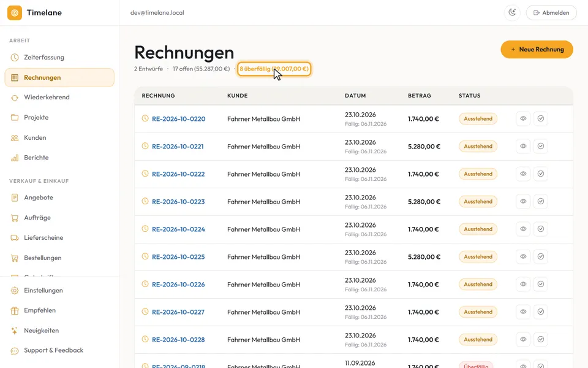Open invoice RE-2026-10-0222
This screenshot has width=588, height=368.
click(x=178, y=174)
